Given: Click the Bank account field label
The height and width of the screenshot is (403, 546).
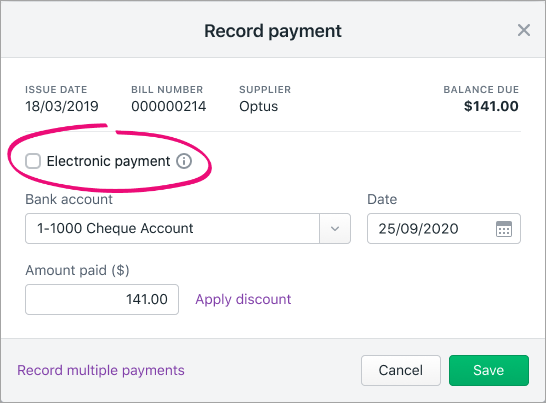Looking at the screenshot, I should click(69, 199).
